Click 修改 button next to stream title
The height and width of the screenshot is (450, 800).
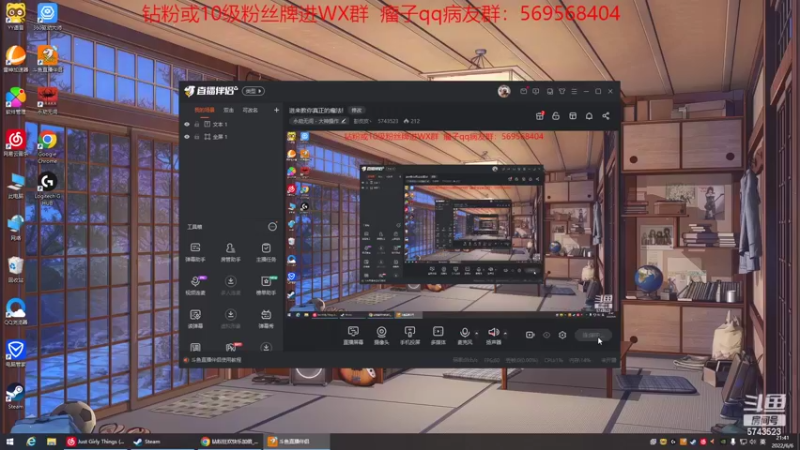click(x=356, y=110)
